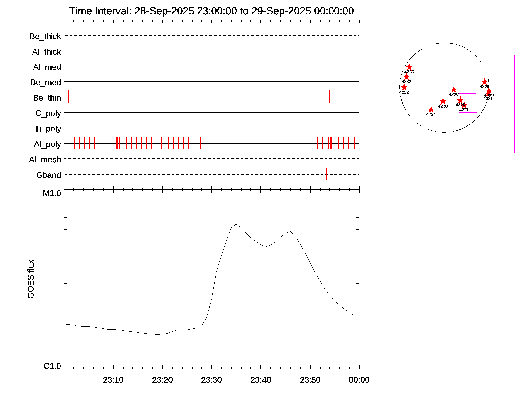532x399 pixels.
Task: Click the star marking active region 4235
Action: pyautogui.click(x=409, y=67)
